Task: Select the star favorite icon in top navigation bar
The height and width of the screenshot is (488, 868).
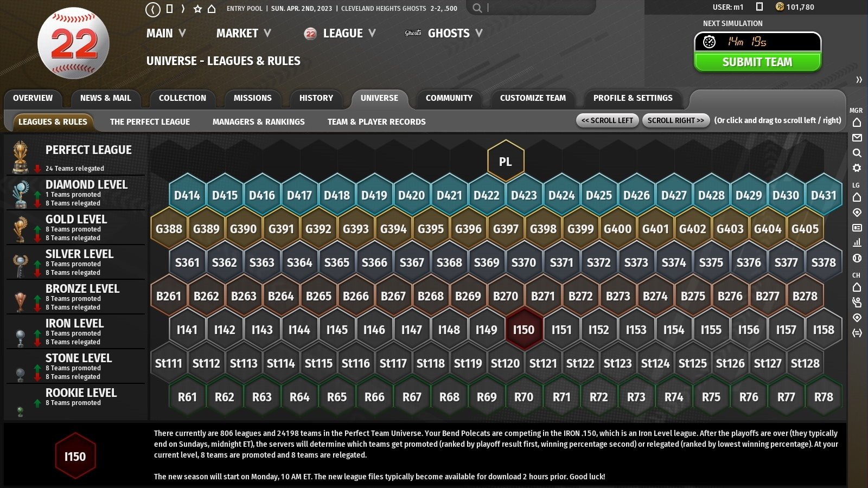Action: [x=198, y=8]
